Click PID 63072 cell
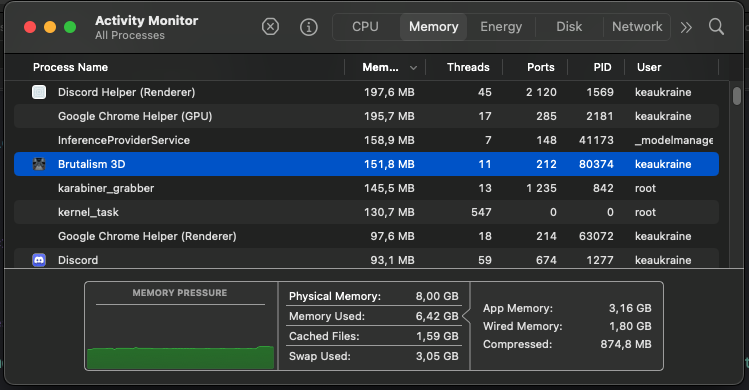Image resolution: width=749 pixels, height=390 pixels. 596,236
